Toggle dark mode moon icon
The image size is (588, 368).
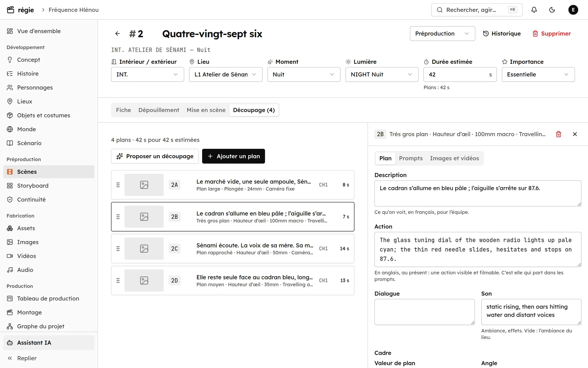click(x=552, y=10)
